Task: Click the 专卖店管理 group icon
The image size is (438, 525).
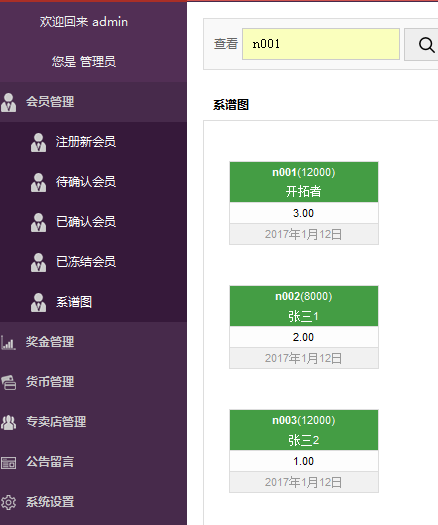Action: 8,422
